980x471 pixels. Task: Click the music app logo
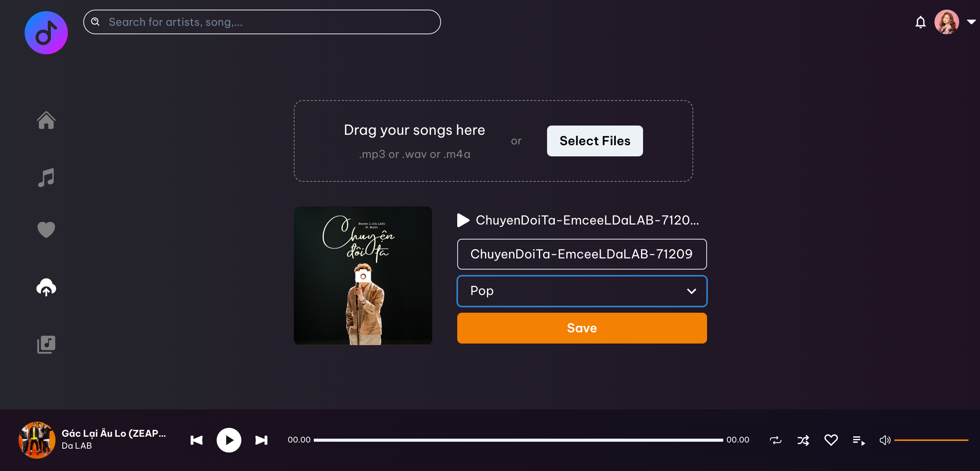pos(46,33)
